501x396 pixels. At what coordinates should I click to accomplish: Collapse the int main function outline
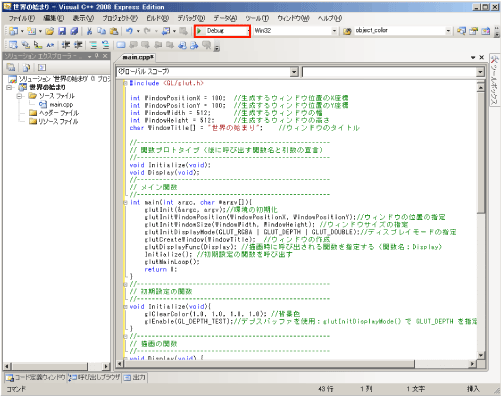coord(125,202)
